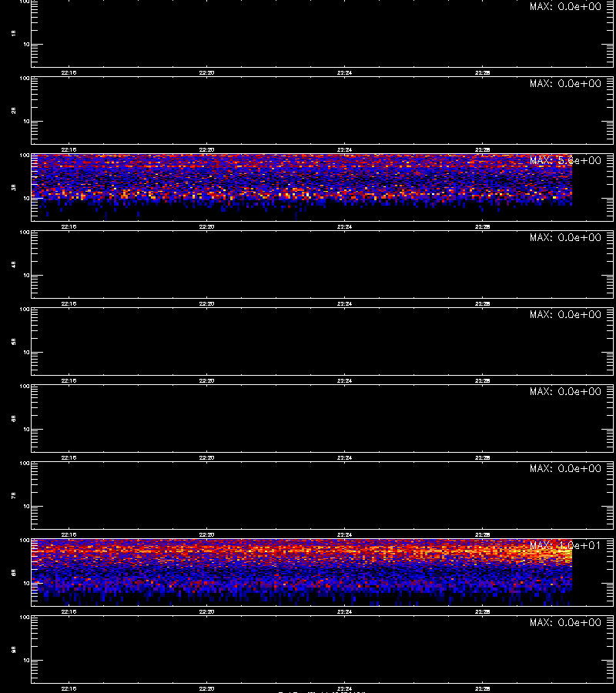Click 'MAX: 0.0e+00' in the 1R panel
The height and width of the screenshot is (693, 616).
[565, 7]
